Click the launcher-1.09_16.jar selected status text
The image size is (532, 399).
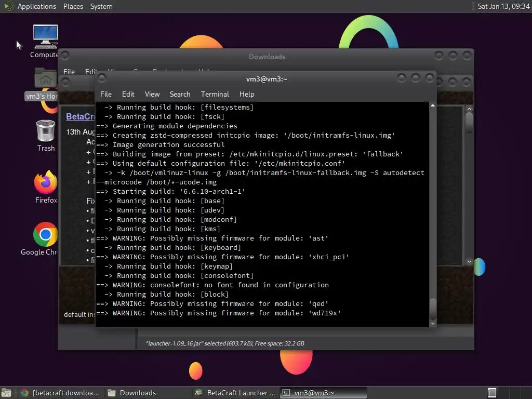[x=225, y=343]
